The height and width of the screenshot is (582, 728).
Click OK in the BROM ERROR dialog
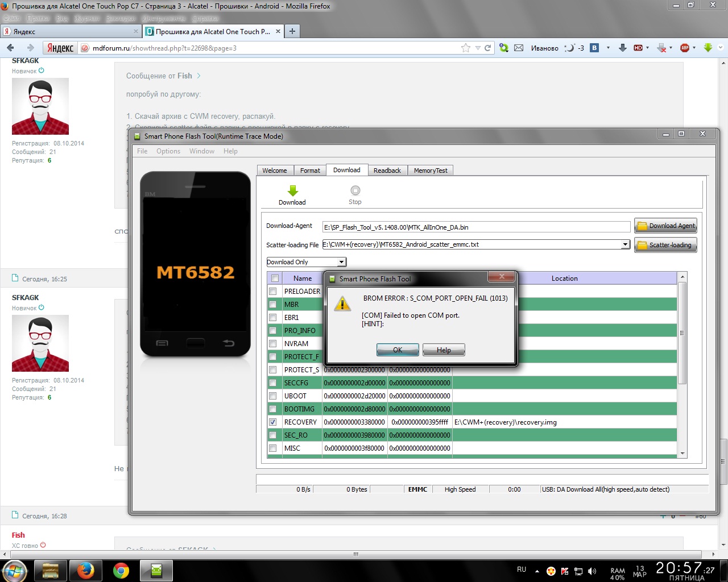[398, 350]
